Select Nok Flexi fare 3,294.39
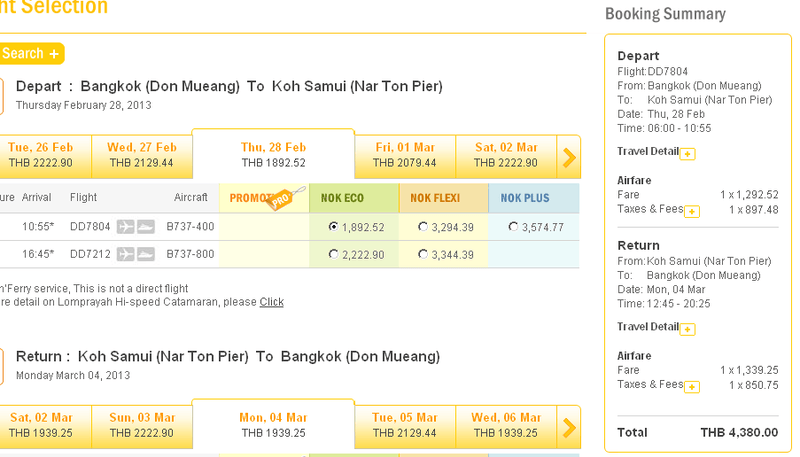The width and height of the screenshot is (800, 457). coord(423,227)
